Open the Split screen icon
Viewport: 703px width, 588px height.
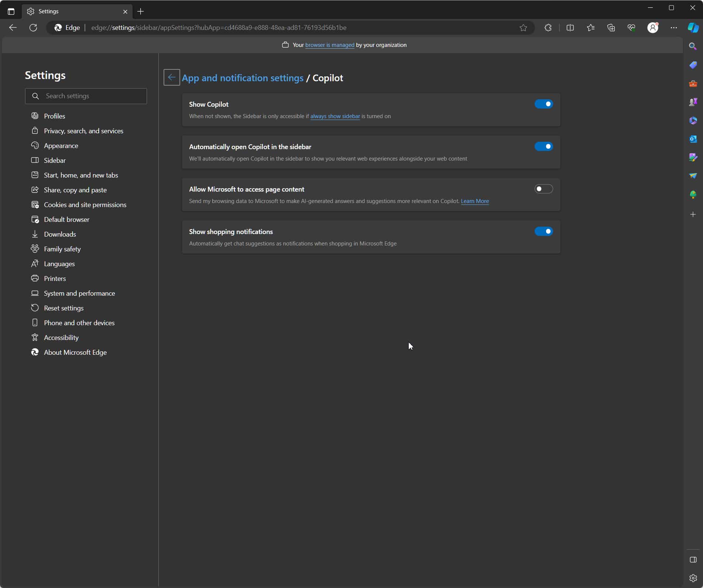[x=570, y=28]
